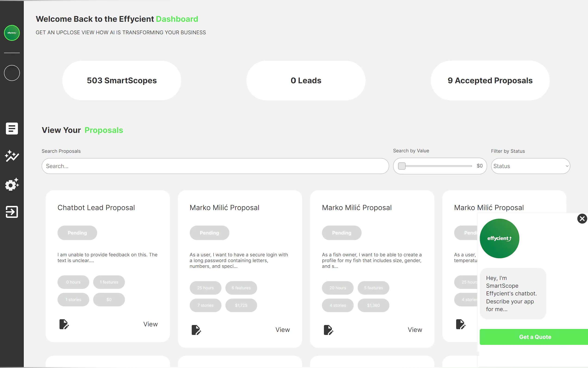View the fish owner Marko Milić Proposal

415,330
